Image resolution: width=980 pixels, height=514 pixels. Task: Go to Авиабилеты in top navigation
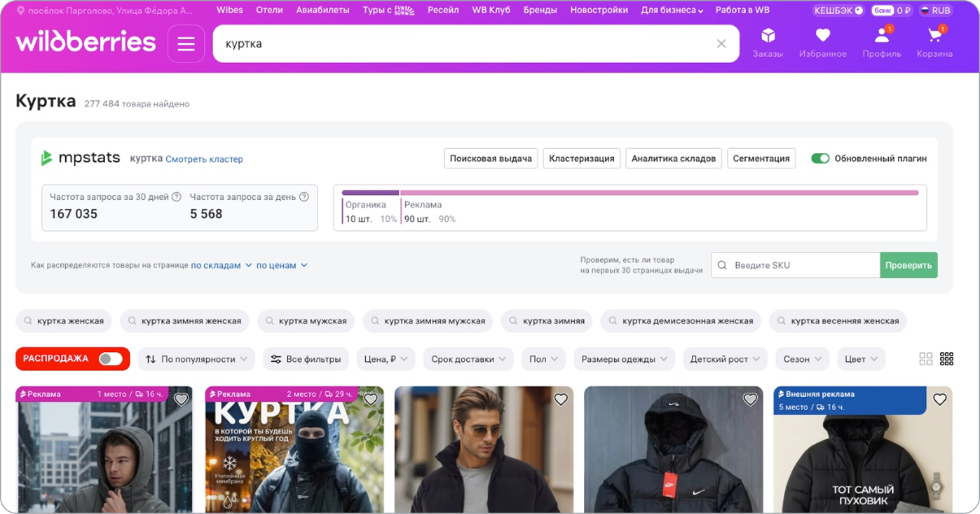[x=322, y=11]
